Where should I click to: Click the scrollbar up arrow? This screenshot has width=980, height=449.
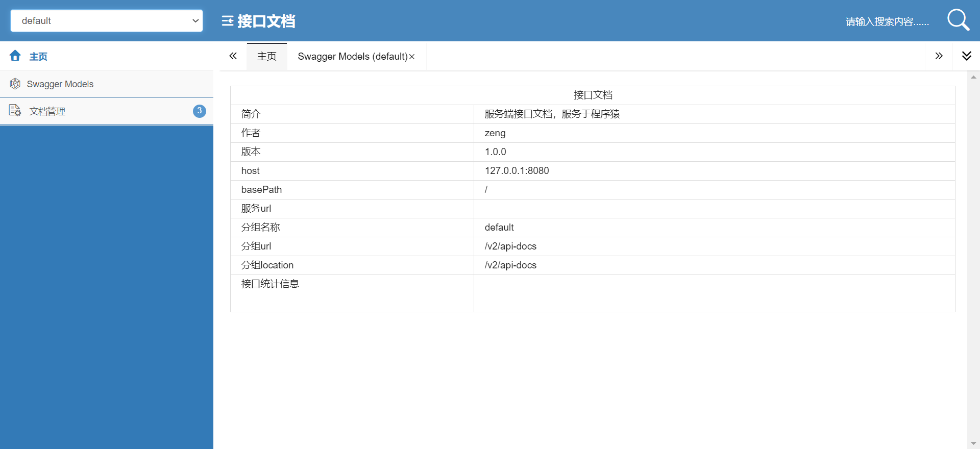[x=973, y=77]
